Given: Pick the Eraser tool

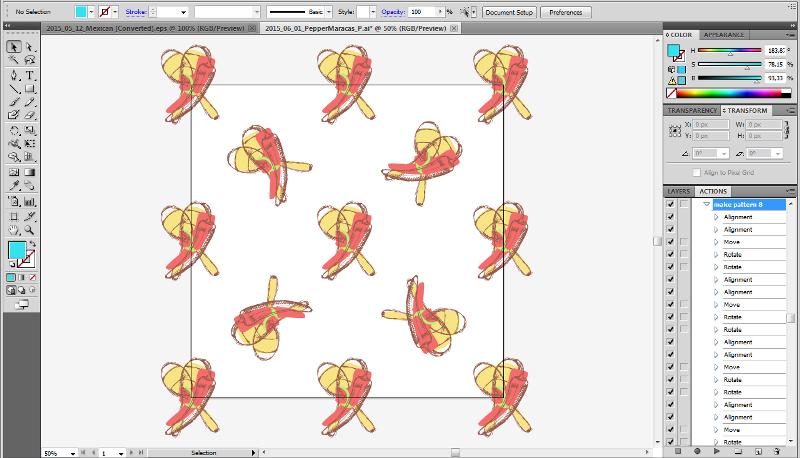Looking at the screenshot, I should (x=30, y=115).
